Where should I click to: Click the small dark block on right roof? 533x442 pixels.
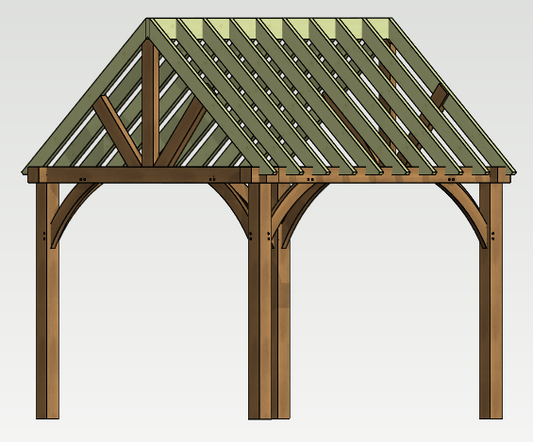coord(440,95)
